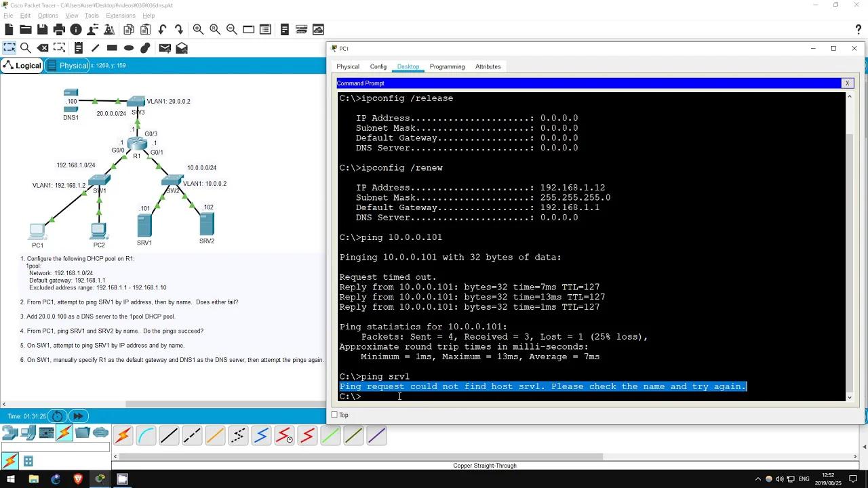Switch to the Attributes tab on PC1
Image resolution: width=868 pixels, height=488 pixels.
point(488,66)
